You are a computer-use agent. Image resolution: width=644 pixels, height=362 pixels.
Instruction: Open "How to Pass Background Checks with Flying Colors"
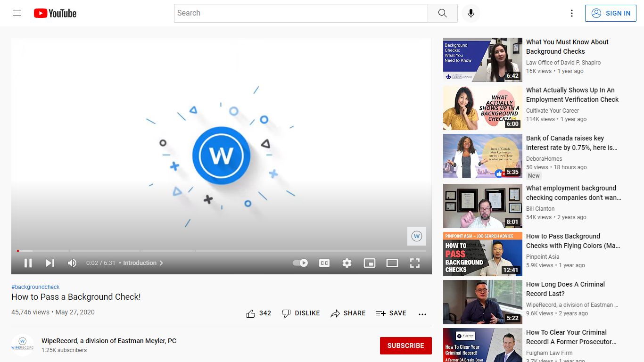[573, 241]
